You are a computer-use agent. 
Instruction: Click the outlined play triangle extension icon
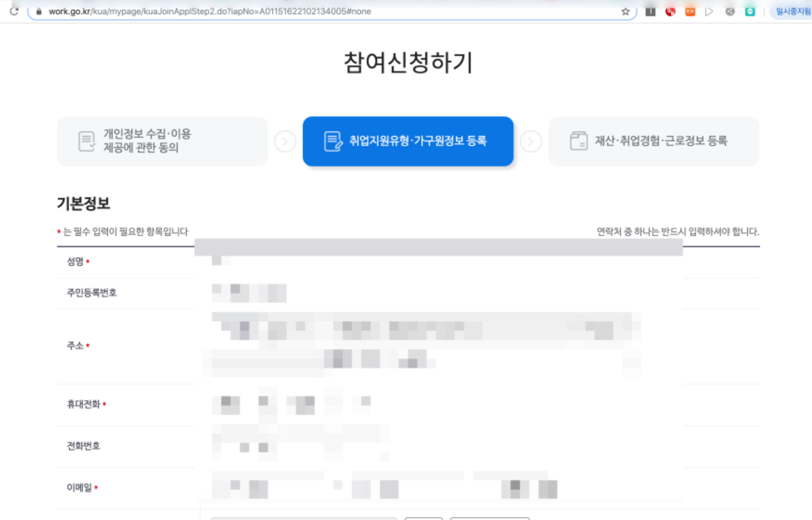[x=709, y=11]
